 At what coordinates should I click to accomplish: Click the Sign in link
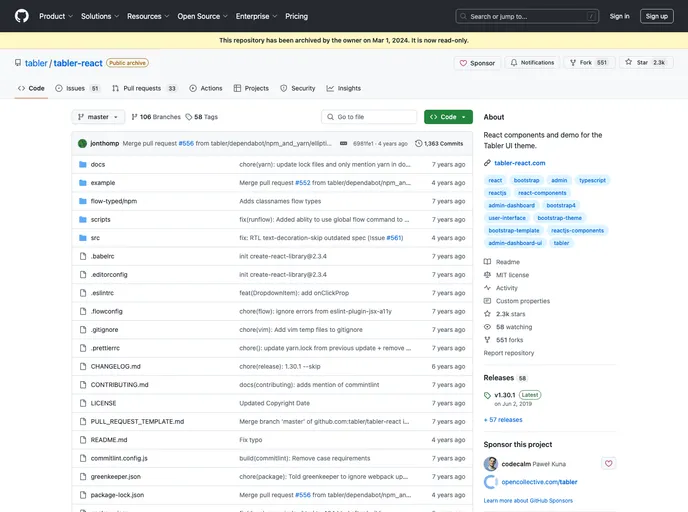coord(619,16)
